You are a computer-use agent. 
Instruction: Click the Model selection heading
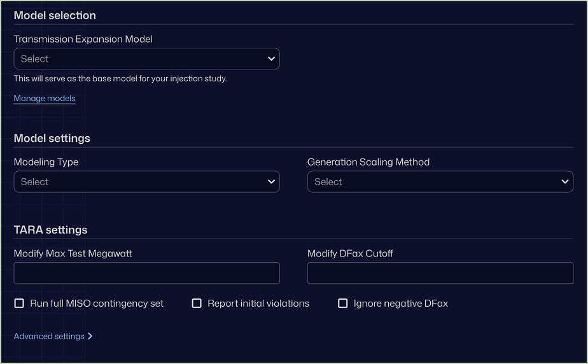click(x=55, y=15)
